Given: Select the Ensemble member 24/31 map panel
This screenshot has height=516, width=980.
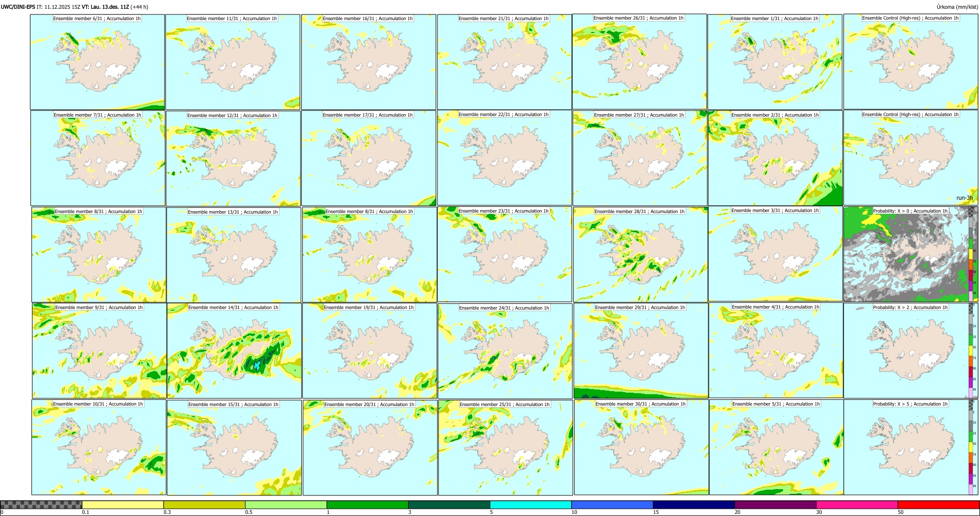Looking at the screenshot, I should point(505,351).
